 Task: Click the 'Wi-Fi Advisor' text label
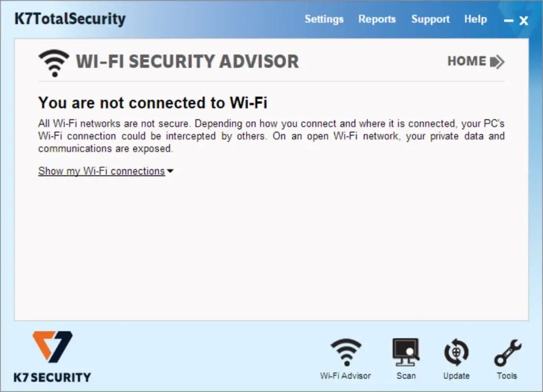(346, 376)
